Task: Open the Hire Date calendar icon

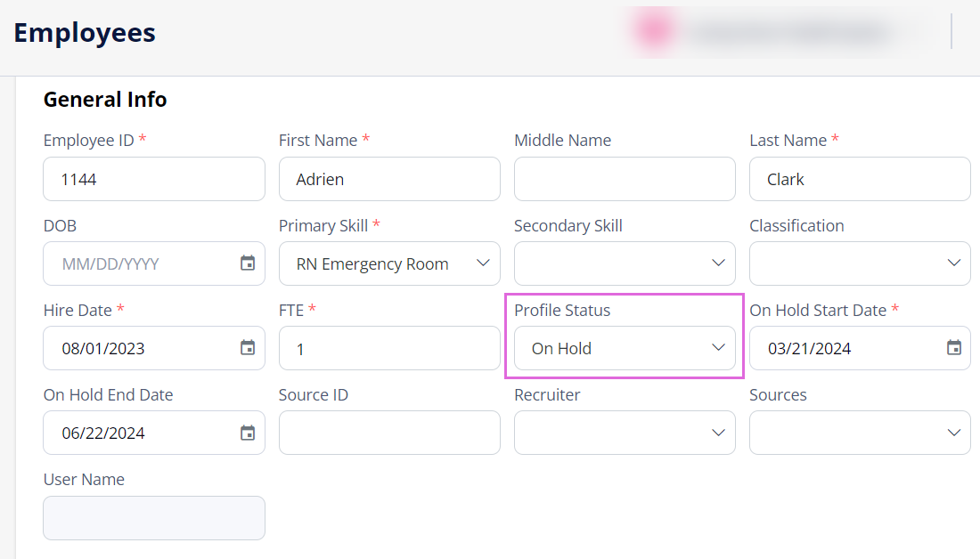Action: pyautogui.click(x=248, y=347)
